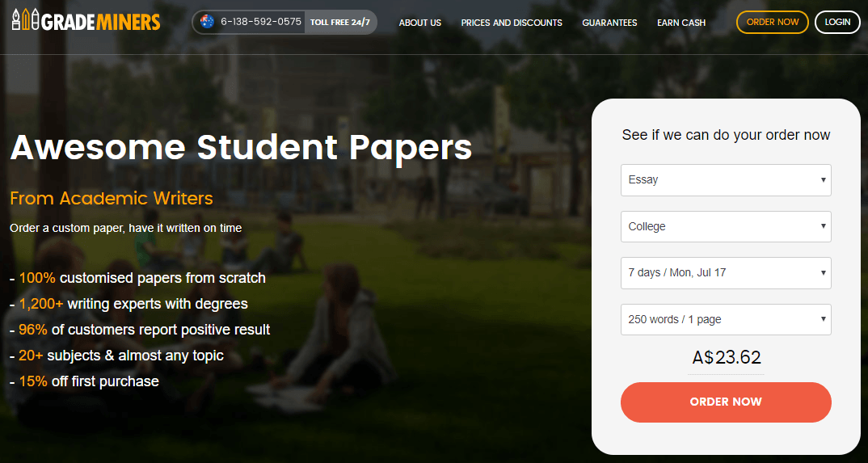Click the From Academic Writers subheading

click(112, 198)
